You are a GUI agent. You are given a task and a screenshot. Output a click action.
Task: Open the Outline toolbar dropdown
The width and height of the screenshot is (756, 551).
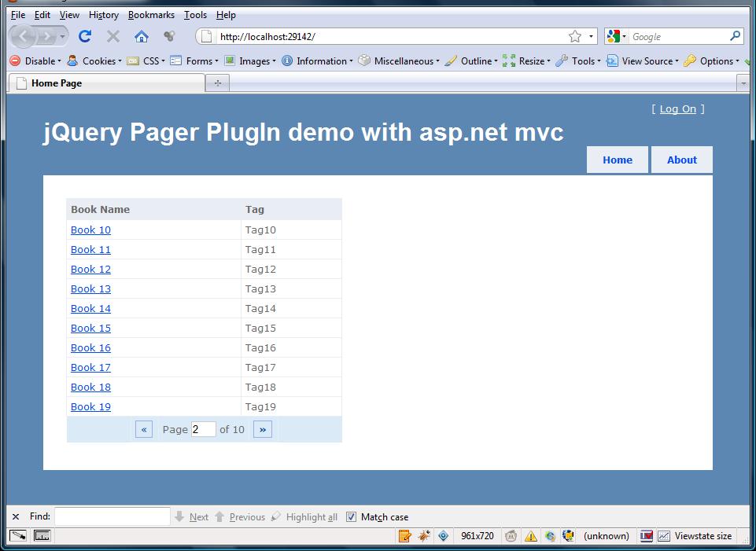tap(471, 61)
